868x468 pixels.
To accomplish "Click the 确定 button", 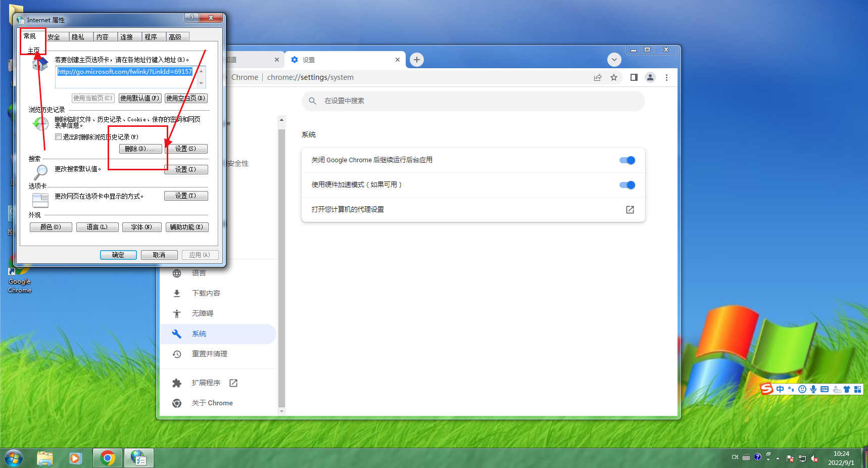I will point(118,255).
